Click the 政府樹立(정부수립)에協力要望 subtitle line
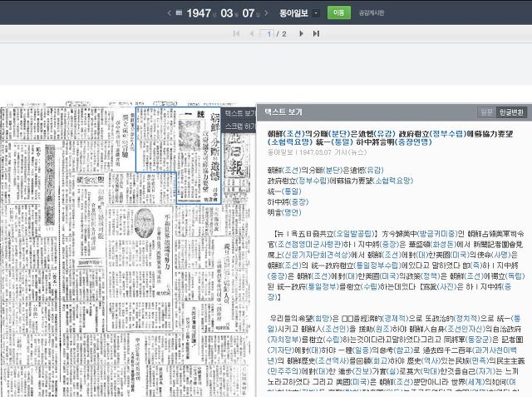The image size is (532, 397). pos(340,181)
